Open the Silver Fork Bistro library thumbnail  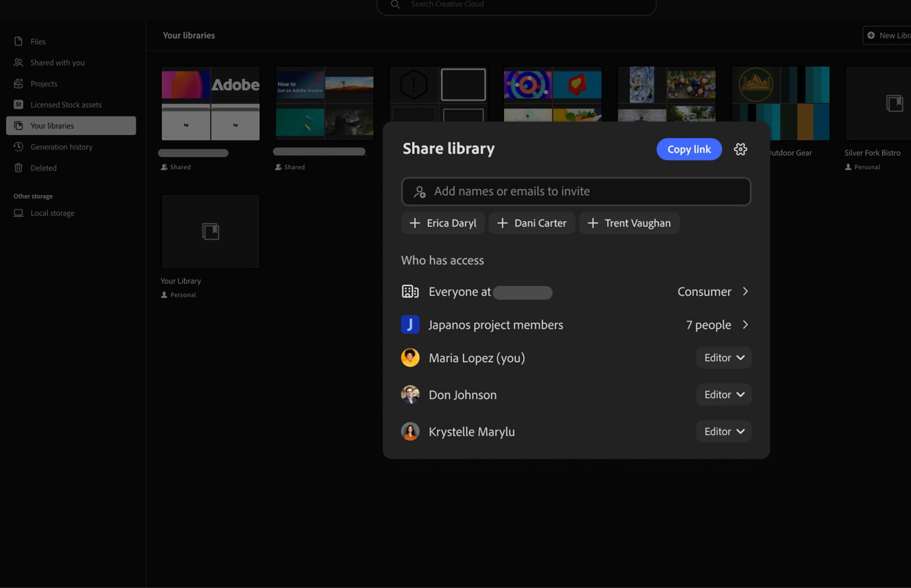(878, 103)
